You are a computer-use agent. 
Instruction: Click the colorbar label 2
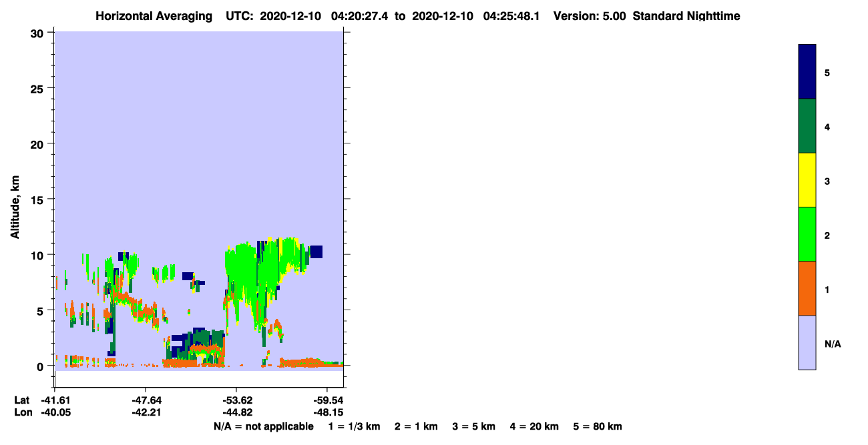827,234
